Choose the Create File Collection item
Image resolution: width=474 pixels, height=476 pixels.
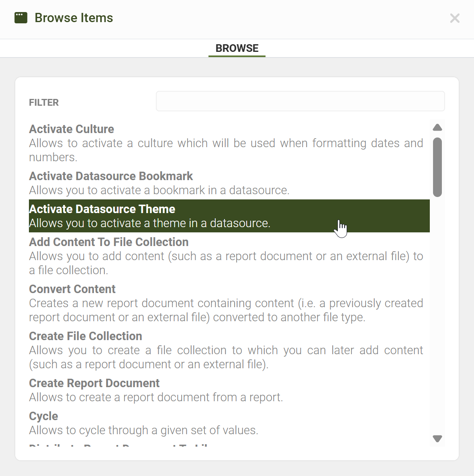click(86, 336)
